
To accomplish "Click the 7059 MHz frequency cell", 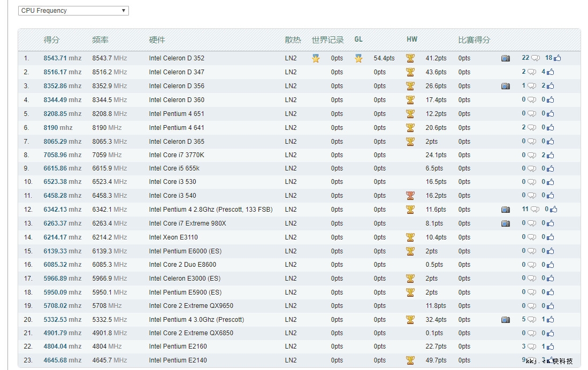I will click(x=107, y=155).
